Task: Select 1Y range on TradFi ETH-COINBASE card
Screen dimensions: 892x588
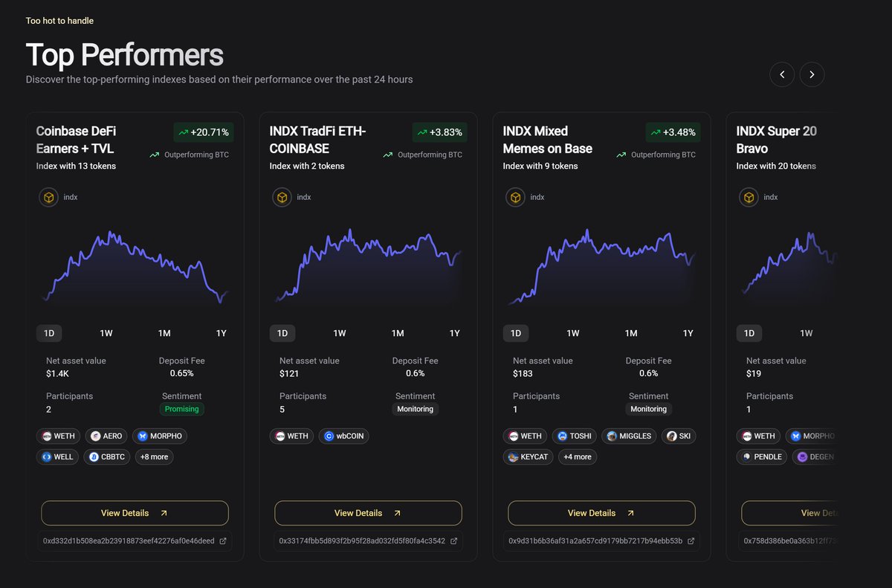Action: point(455,333)
